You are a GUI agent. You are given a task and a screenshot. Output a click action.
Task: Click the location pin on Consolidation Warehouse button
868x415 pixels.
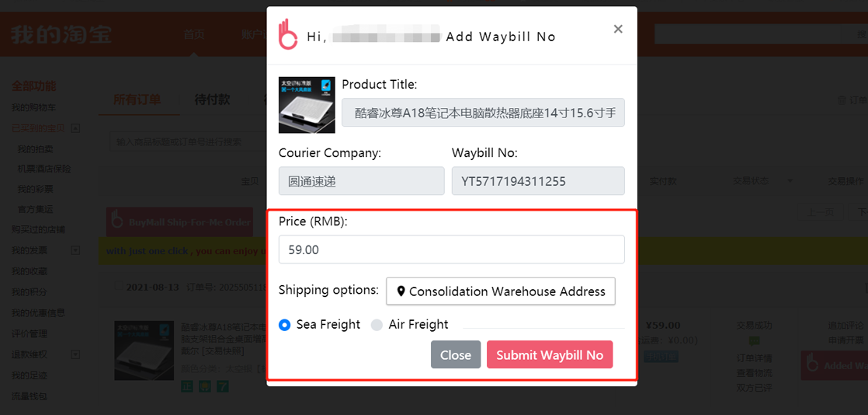click(x=401, y=291)
